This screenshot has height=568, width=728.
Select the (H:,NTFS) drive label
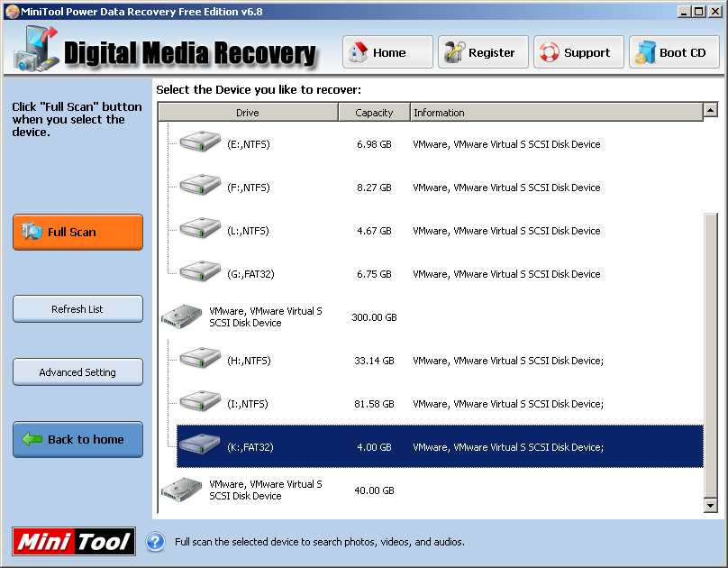point(249,361)
